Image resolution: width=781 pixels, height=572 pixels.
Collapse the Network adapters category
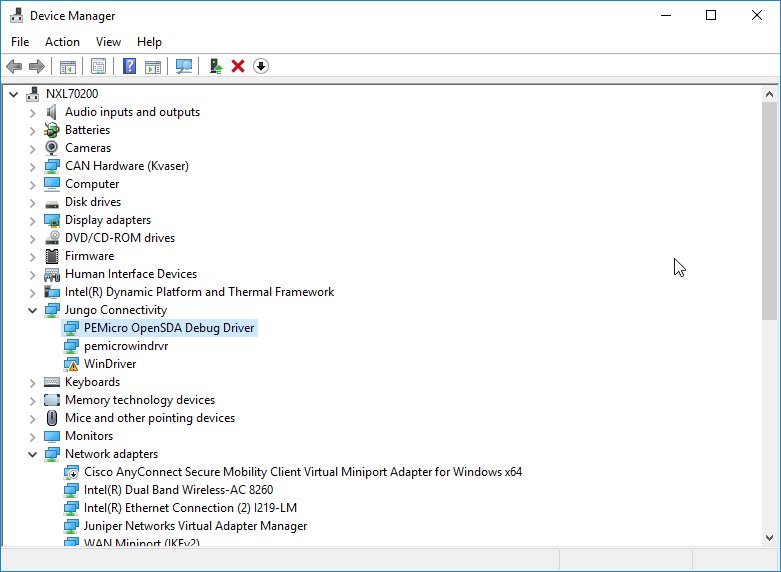coord(32,454)
